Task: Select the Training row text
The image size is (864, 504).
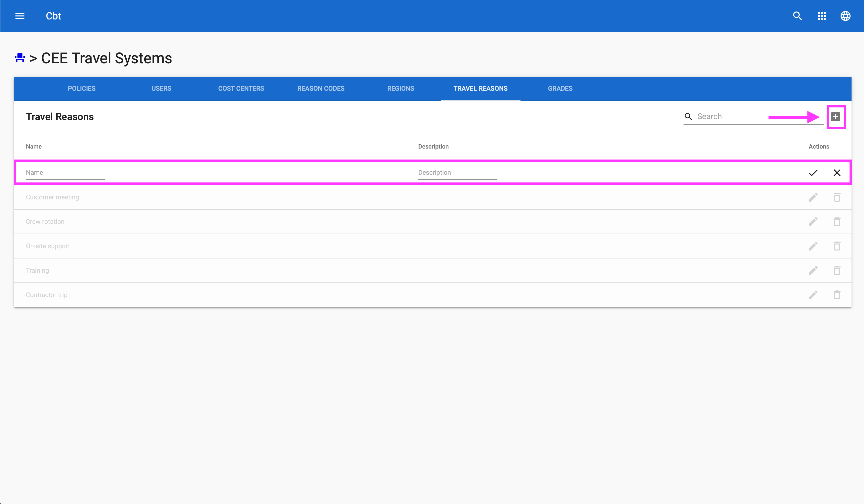Action: (37, 270)
